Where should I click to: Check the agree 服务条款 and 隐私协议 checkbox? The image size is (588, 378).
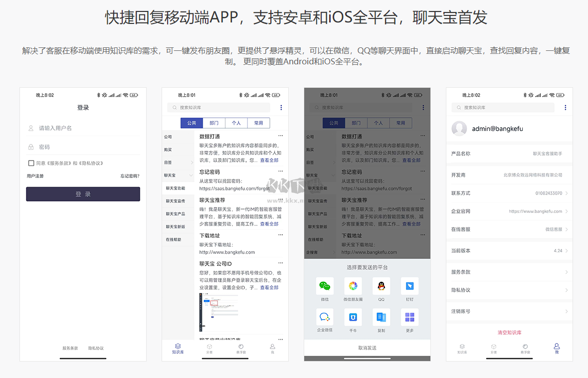pyautogui.click(x=30, y=163)
